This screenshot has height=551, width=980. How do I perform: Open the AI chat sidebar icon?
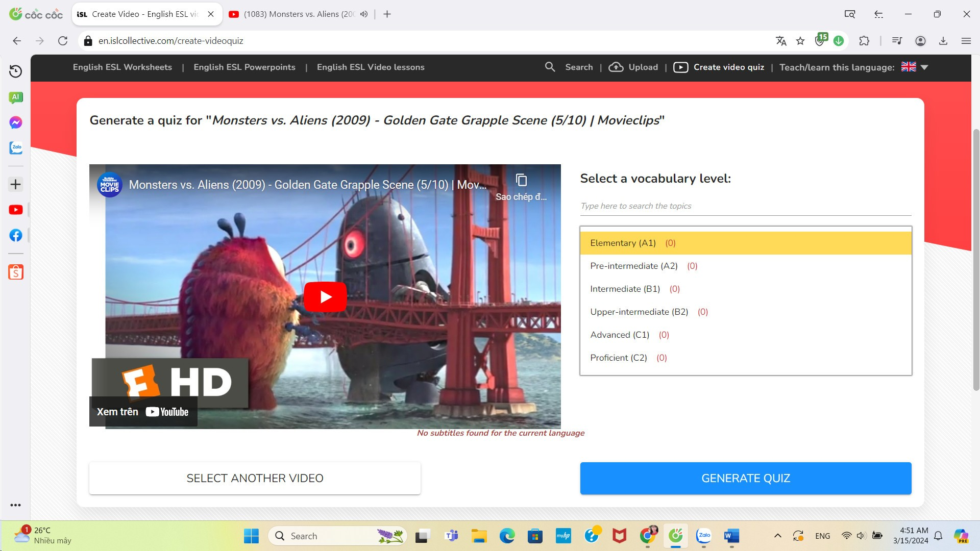[x=15, y=97]
